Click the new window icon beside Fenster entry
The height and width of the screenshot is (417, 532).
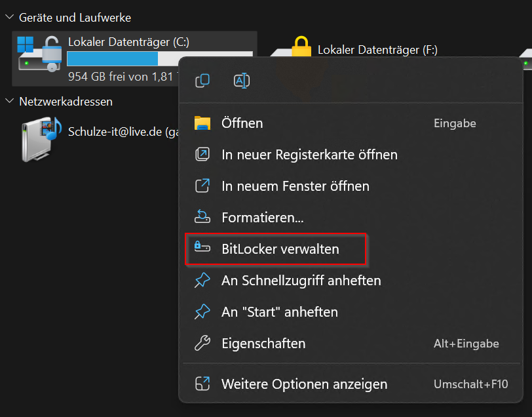202,186
